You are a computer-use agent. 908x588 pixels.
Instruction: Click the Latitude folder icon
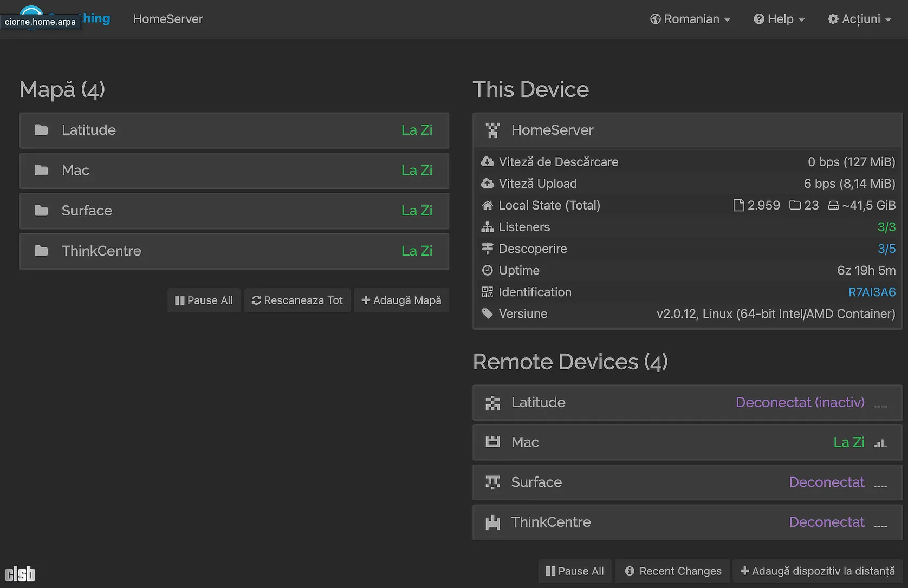coord(41,130)
